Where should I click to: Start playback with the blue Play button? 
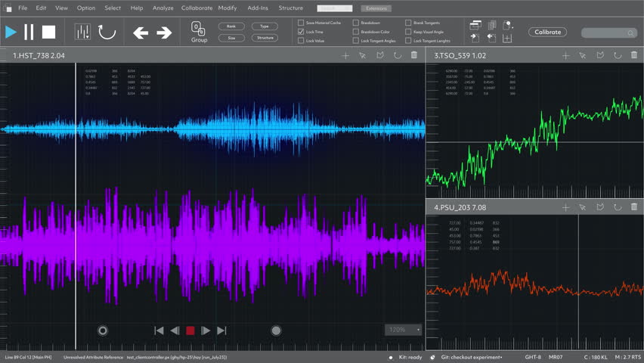[11, 32]
